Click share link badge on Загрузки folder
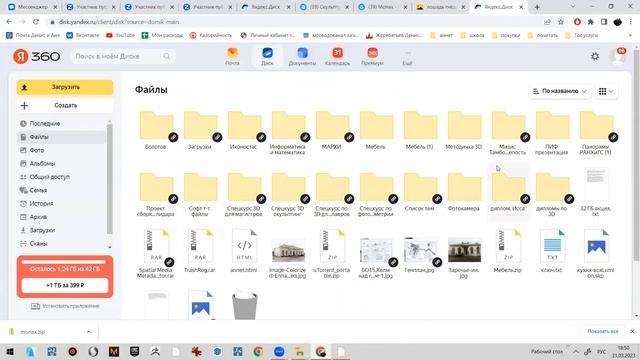This screenshot has width=640, height=360. [217, 137]
